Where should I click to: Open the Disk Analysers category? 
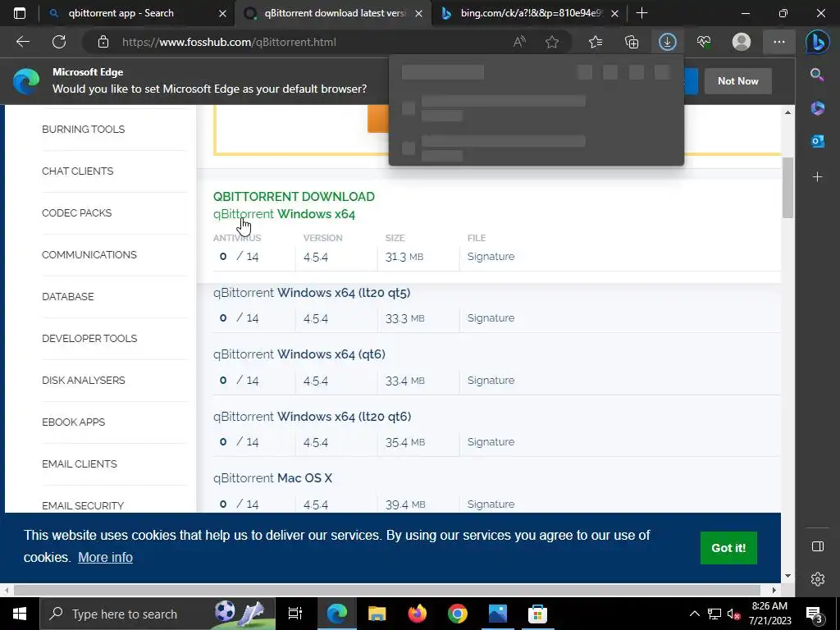(x=83, y=380)
